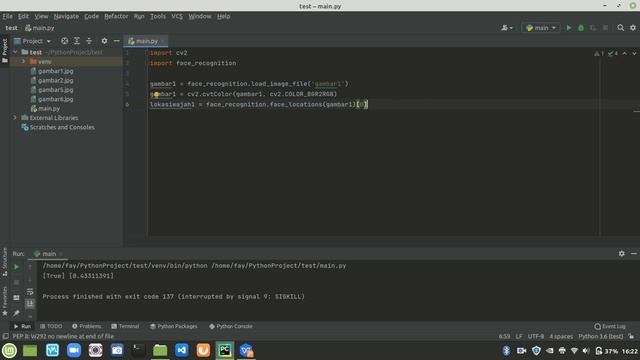640x360 pixels.
Task: Open the VCS menu
Action: tap(177, 16)
